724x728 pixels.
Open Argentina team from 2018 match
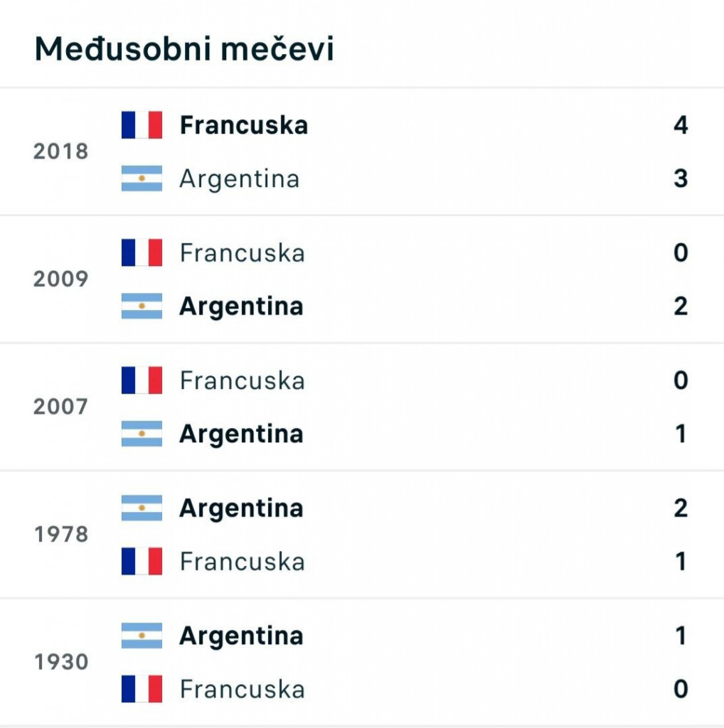click(x=239, y=178)
